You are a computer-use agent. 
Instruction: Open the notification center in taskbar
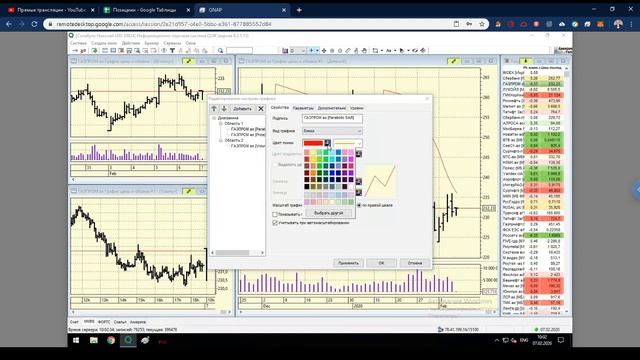coord(561,340)
